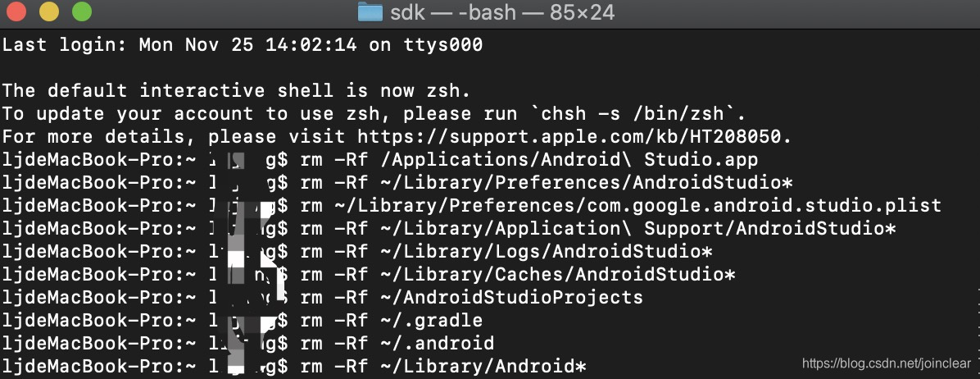This screenshot has height=379, width=980.
Task: Click the 'rm -Rf ~/AndroidStudioProjects' command
Action: 472,296
